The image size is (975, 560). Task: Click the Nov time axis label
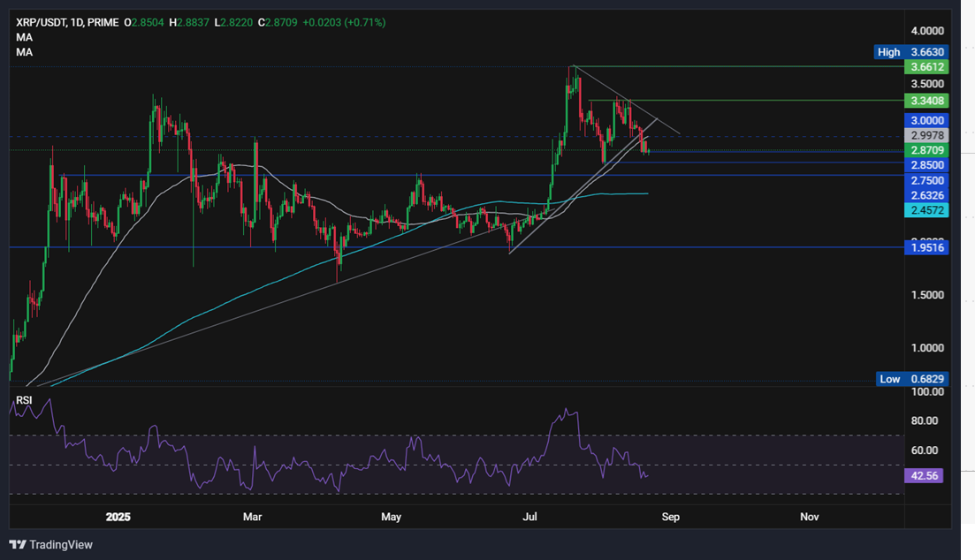click(x=809, y=517)
